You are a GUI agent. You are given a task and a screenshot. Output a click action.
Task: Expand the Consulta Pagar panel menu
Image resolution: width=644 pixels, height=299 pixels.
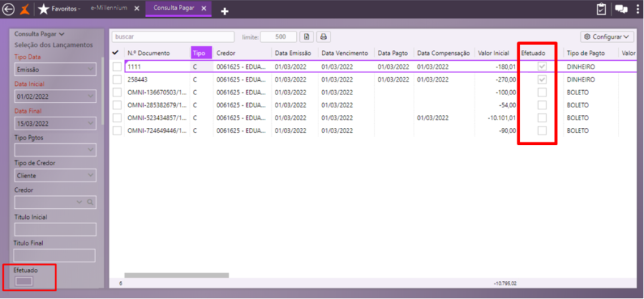(x=39, y=34)
